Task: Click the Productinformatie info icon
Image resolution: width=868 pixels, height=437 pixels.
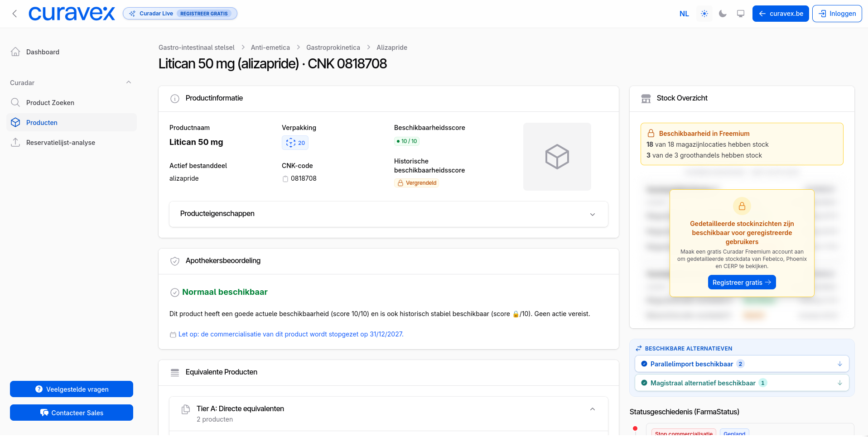Action: click(x=175, y=99)
